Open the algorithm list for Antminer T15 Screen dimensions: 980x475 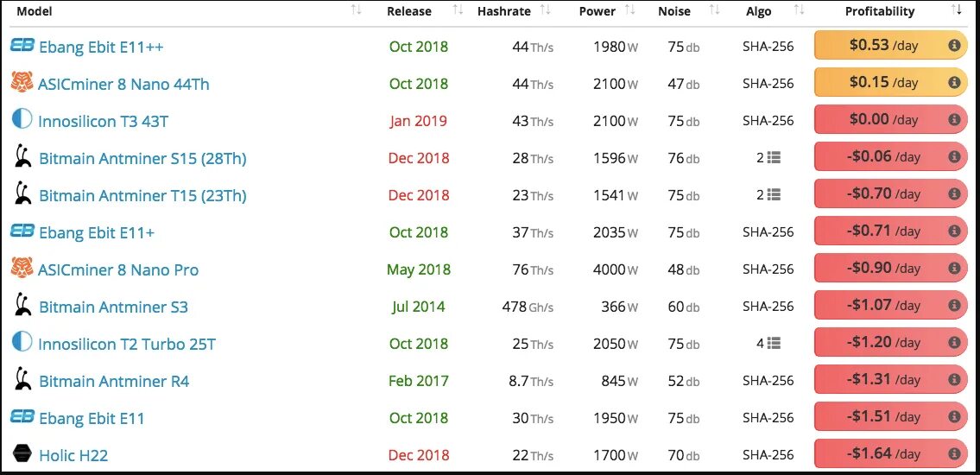[x=774, y=195]
